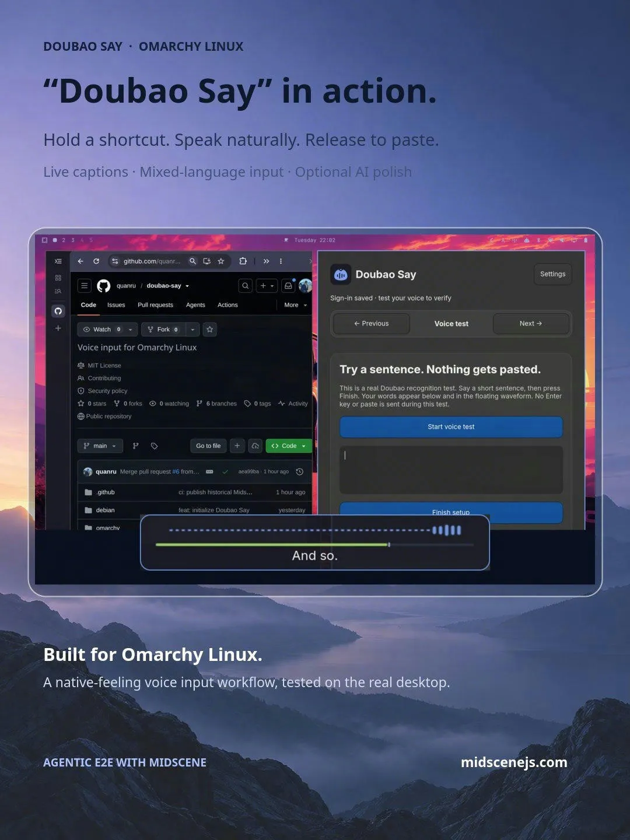Open the MIT License link
This screenshot has width=630, height=840.
point(99,366)
